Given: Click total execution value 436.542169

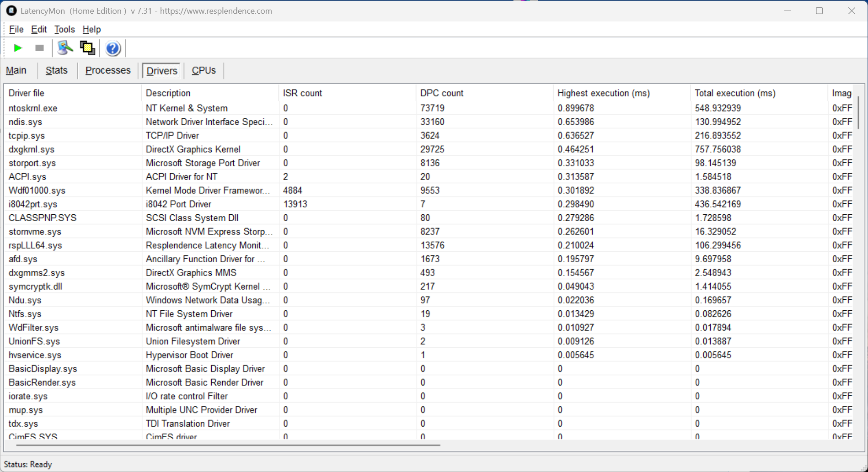Looking at the screenshot, I should coord(718,204).
